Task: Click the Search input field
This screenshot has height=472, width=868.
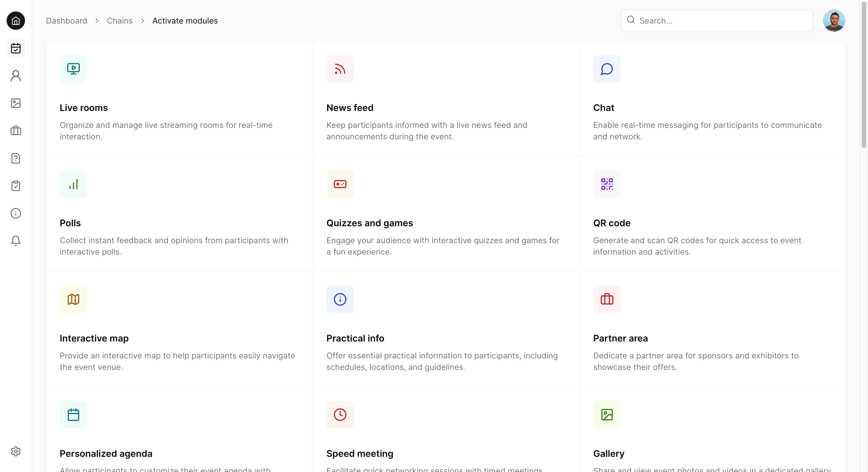Action: 721,21
